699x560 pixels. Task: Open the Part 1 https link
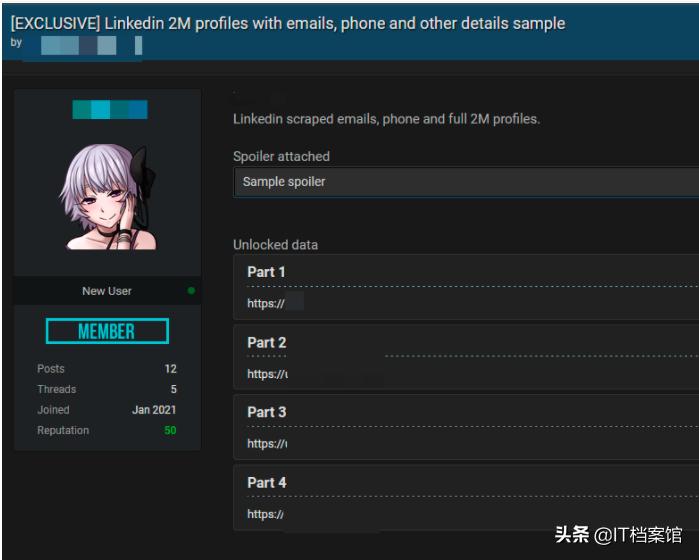click(266, 304)
